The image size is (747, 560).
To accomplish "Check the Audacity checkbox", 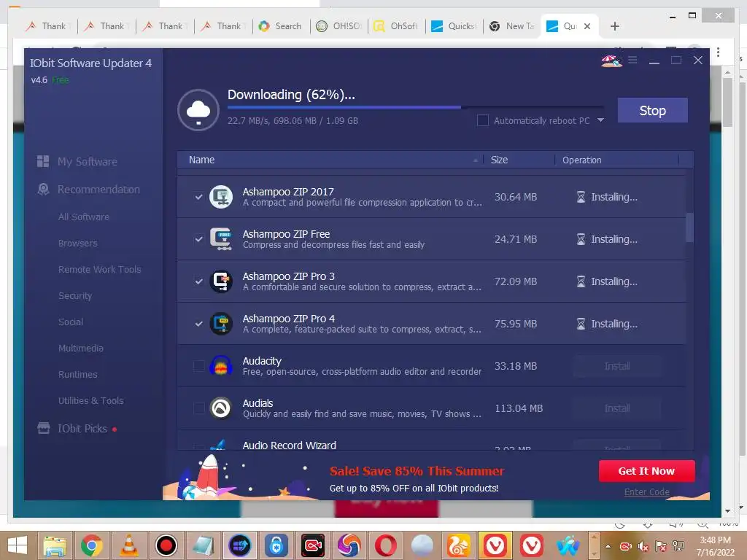I will [x=198, y=366].
